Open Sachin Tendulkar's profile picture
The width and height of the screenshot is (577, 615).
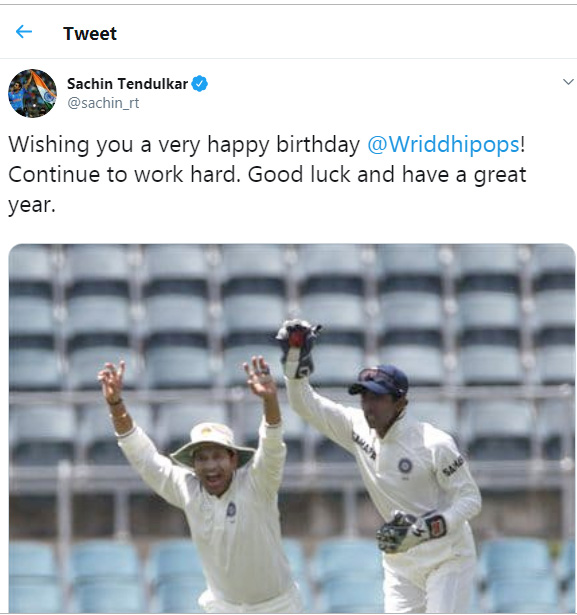(x=32, y=93)
